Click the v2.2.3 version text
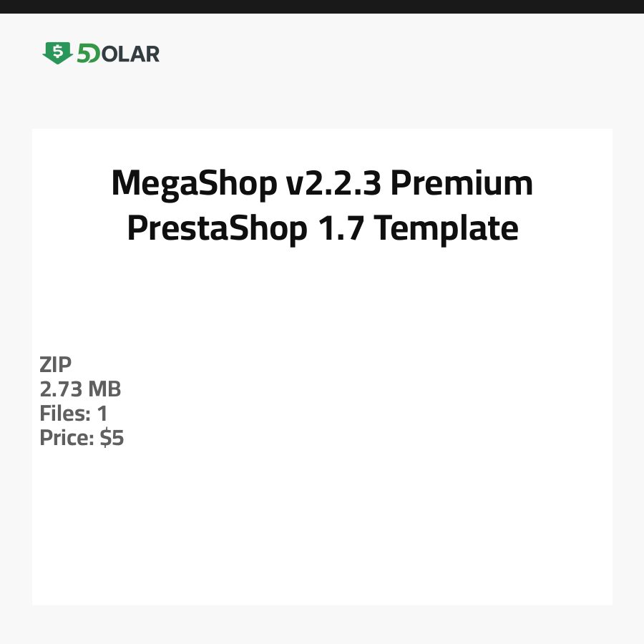 coord(332,184)
